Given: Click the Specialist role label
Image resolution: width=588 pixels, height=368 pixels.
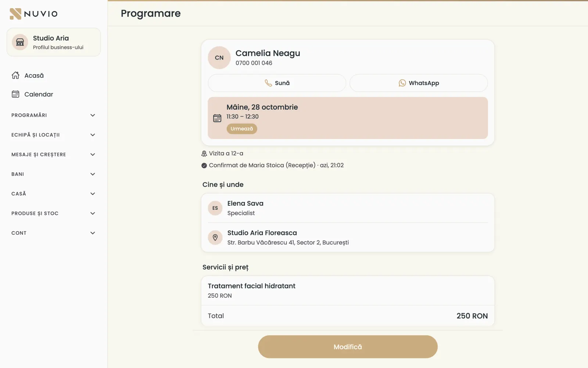Looking at the screenshot, I should click(x=241, y=213).
